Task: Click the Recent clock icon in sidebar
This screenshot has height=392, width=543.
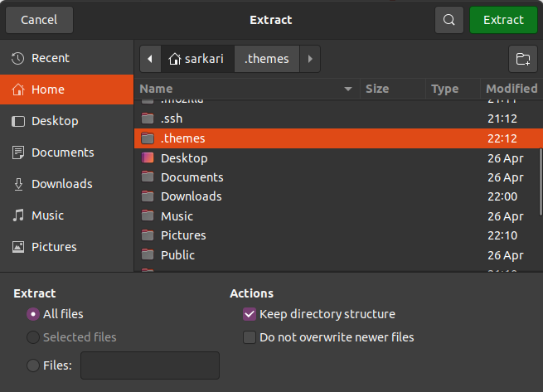Action: point(18,58)
